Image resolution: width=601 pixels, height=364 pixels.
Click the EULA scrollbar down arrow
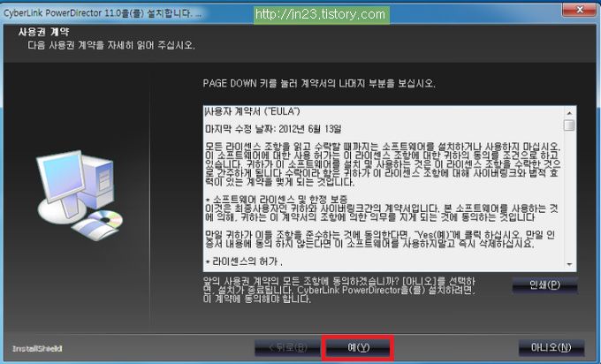(x=569, y=264)
